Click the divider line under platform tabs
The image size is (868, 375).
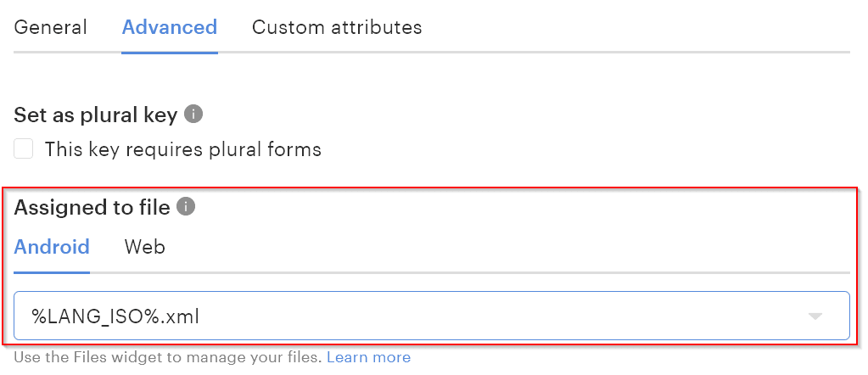click(x=467, y=272)
